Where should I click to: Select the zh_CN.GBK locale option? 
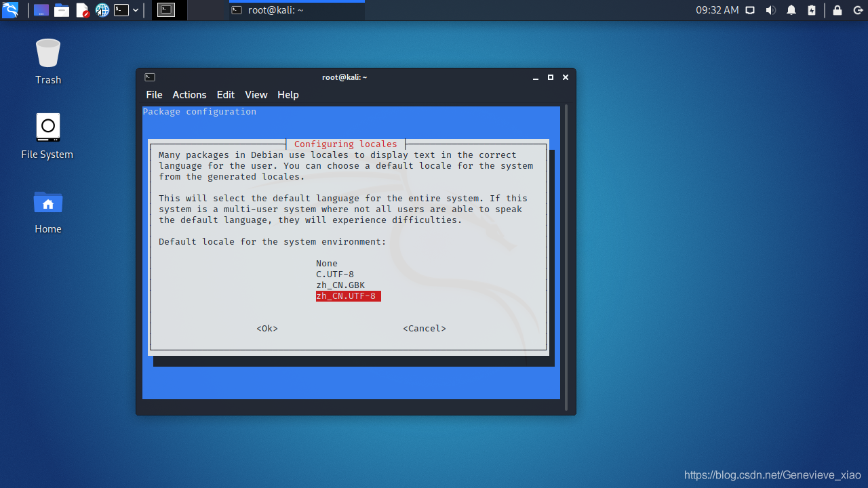coord(340,285)
